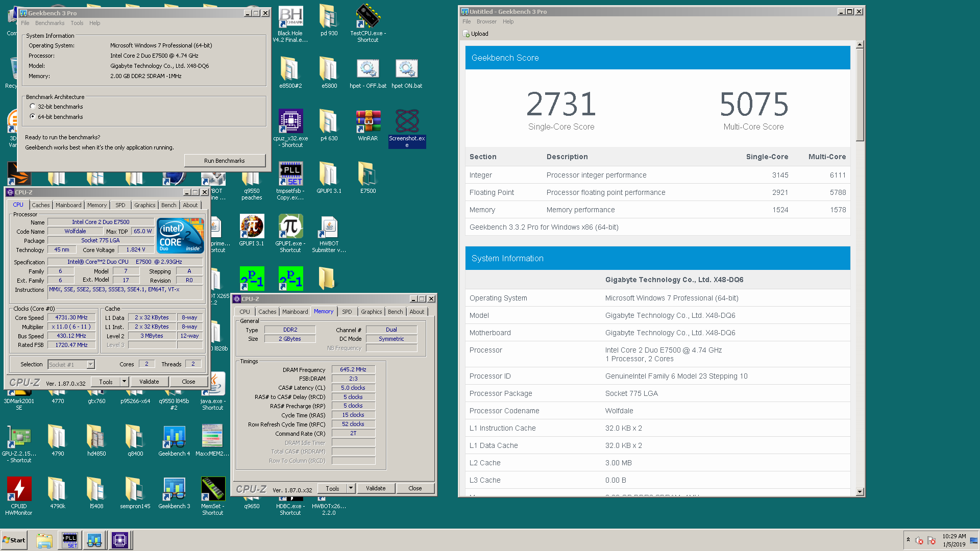
Task: Open the e8500#2 folder
Action: pos(290,73)
